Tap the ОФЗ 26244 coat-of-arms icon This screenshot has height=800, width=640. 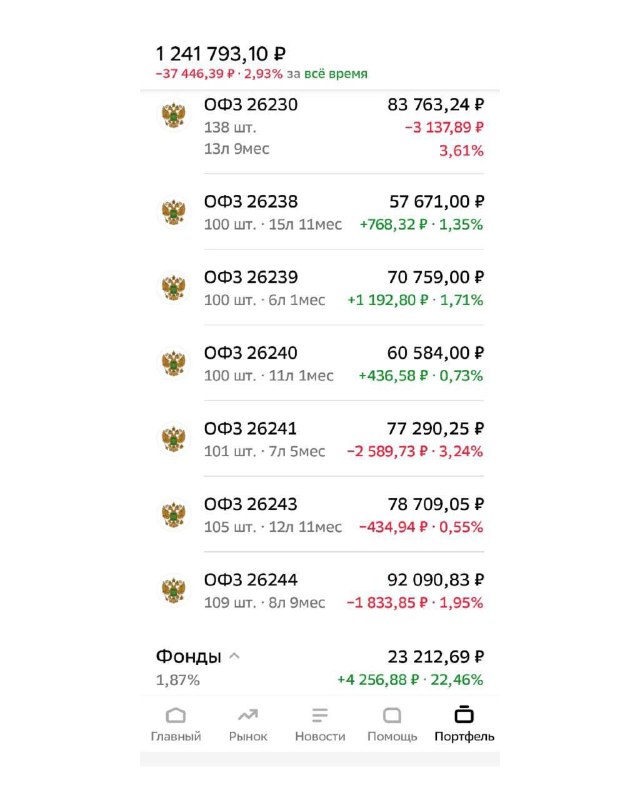pos(174,590)
